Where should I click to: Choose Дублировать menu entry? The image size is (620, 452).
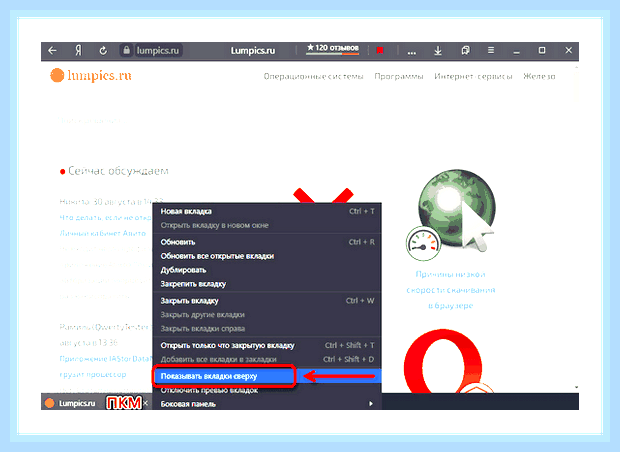(x=267, y=270)
